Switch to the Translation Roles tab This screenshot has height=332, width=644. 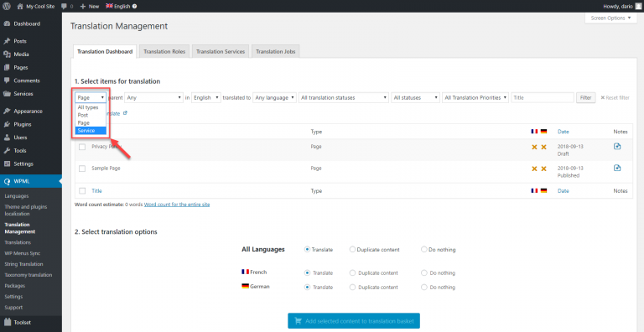tap(164, 52)
